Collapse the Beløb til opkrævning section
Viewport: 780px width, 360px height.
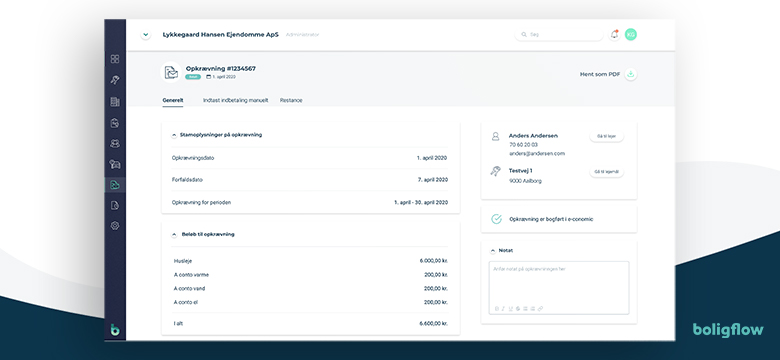(x=174, y=234)
